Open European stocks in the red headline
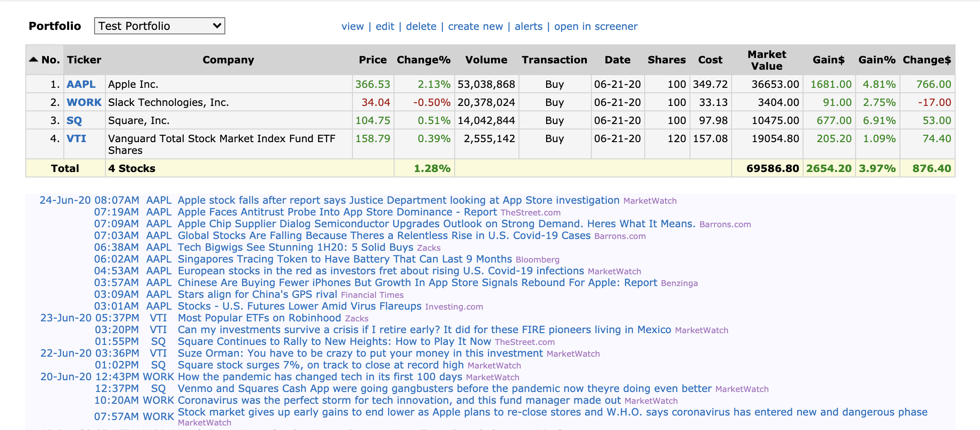The image size is (980, 430). (x=381, y=271)
